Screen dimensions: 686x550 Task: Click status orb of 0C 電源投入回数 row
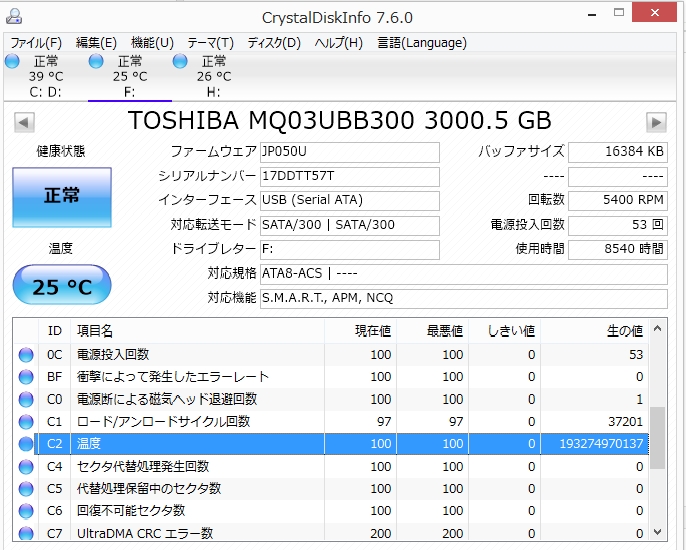tap(26, 355)
